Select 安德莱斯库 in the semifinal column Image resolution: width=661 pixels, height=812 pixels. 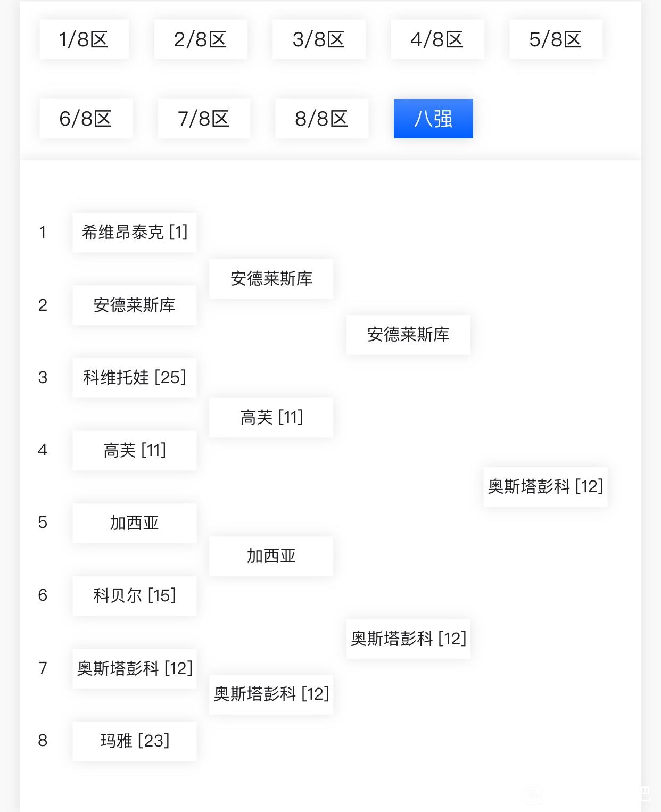coord(408,335)
